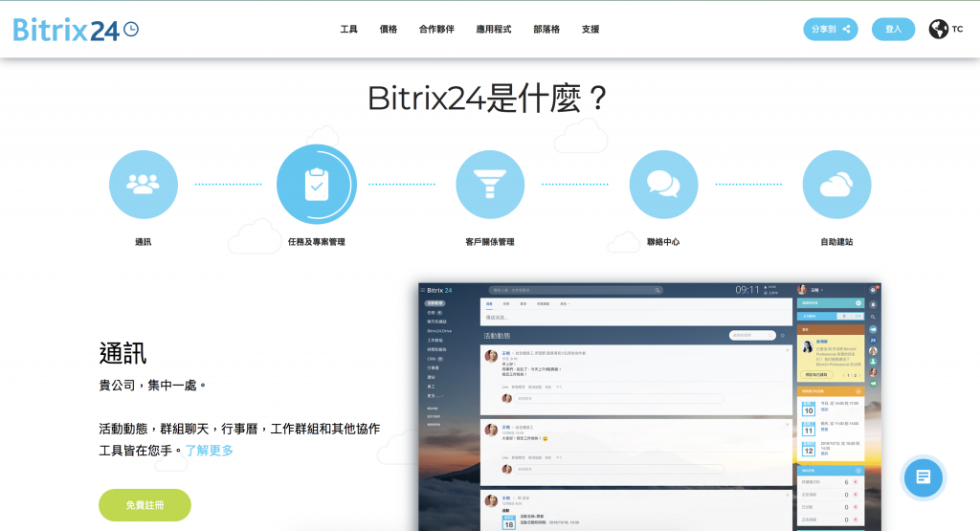This screenshot has width=980, height=531.
Task: Click the calendar date 12 entry
Action: (x=808, y=449)
